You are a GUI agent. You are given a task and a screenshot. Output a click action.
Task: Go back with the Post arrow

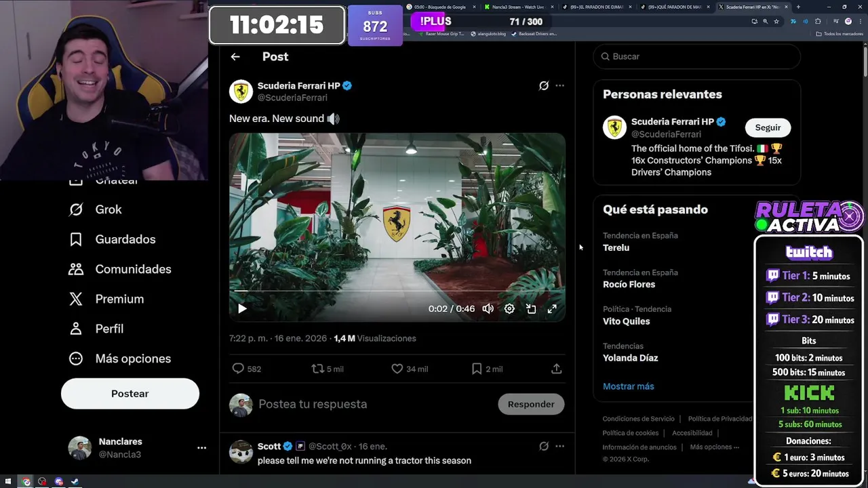235,57
